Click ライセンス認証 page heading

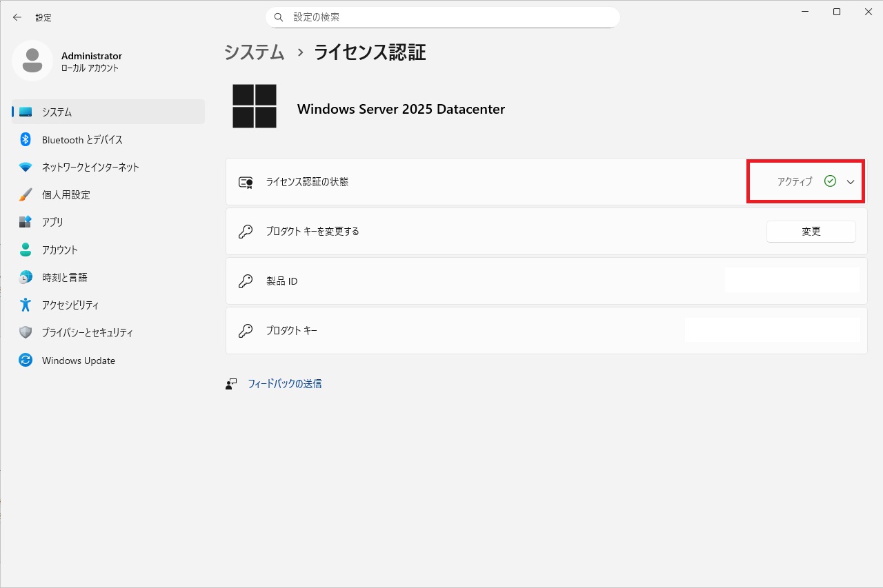point(370,52)
